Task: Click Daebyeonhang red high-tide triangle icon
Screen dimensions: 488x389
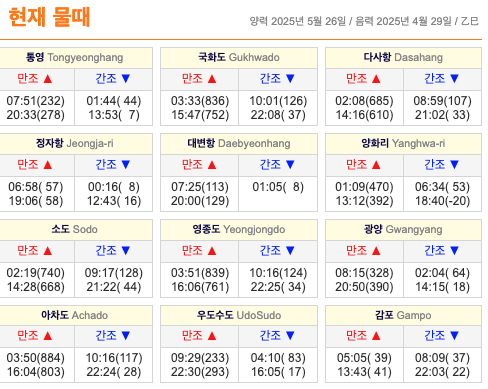Action: pyautogui.click(x=212, y=165)
